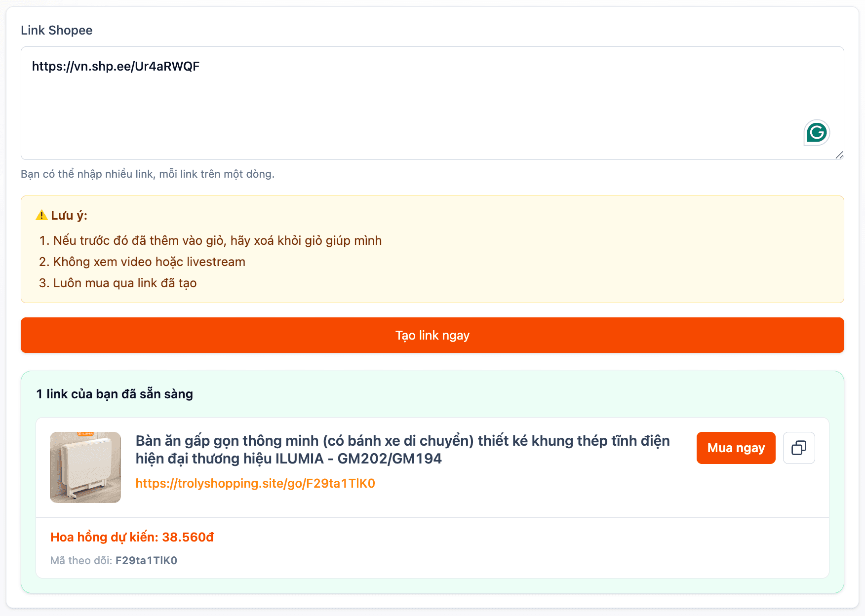Click note 2 Không xem video hoặc livestream

(149, 262)
